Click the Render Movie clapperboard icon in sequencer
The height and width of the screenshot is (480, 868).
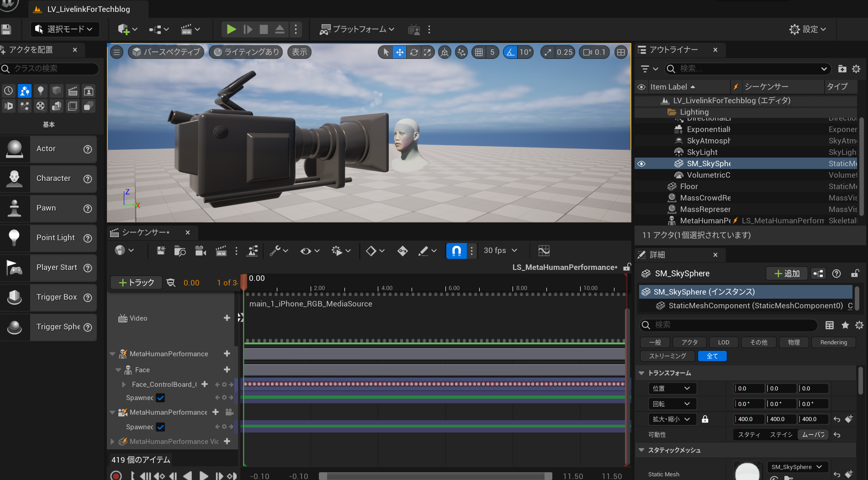coord(221,251)
